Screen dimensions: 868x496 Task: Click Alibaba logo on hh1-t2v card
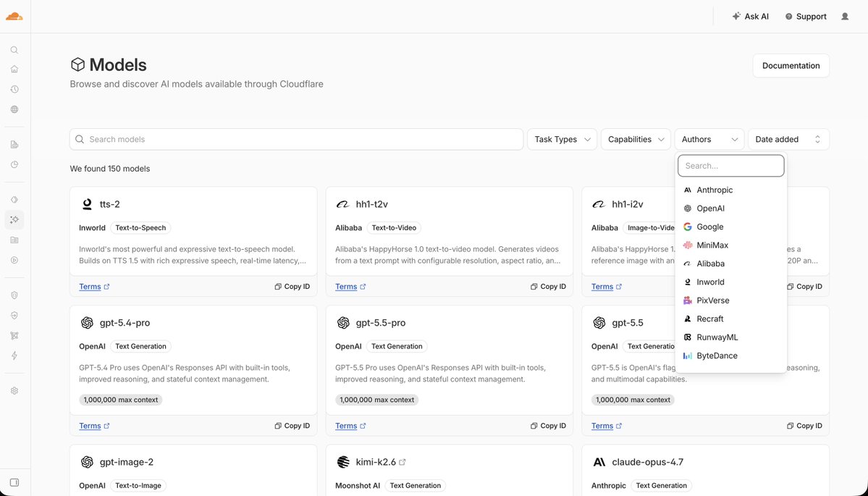pos(342,204)
